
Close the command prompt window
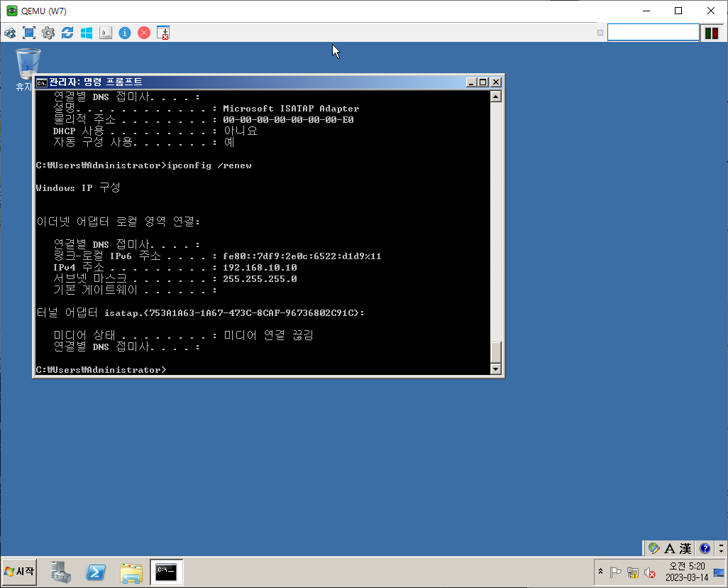pos(496,82)
